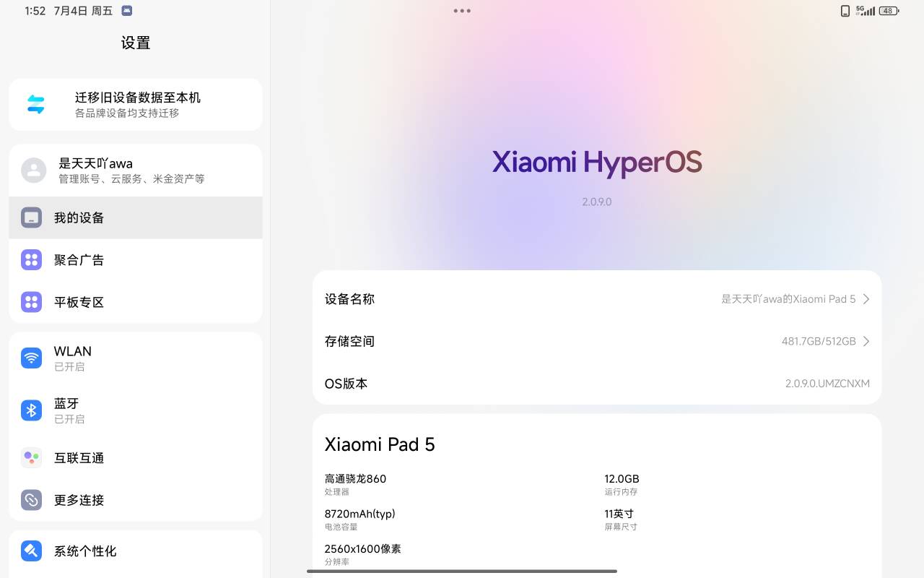The width and height of the screenshot is (924, 578).
Task: Tap the 更多连接 link icon
Action: pos(31,499)
